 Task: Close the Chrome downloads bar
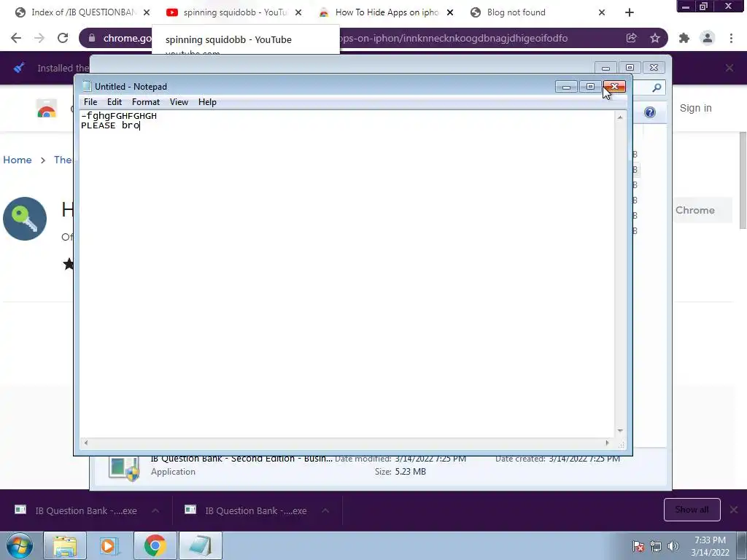734,510
